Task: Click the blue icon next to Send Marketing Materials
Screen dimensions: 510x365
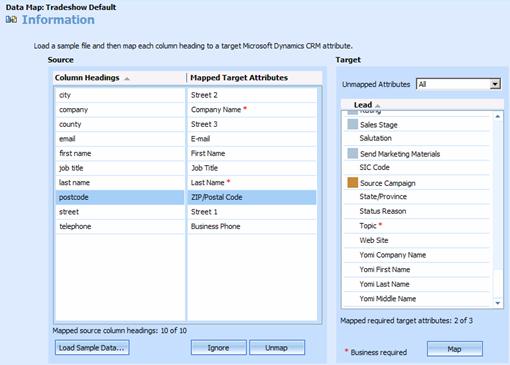Action: [x=352, y=153]
